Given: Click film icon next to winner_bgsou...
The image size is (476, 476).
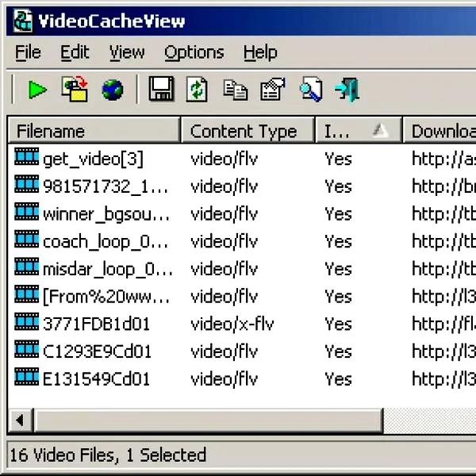Looking at the screenshot, I should coord(27,212).
